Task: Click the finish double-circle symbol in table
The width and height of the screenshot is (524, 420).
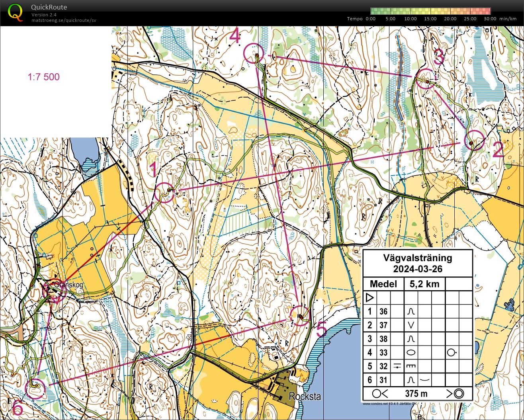Action: tap(458, 394)
